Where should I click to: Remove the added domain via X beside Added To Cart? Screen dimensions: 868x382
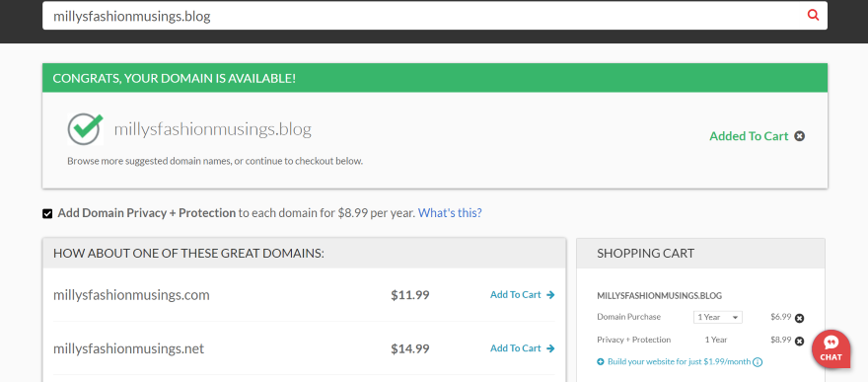point(799,136)
